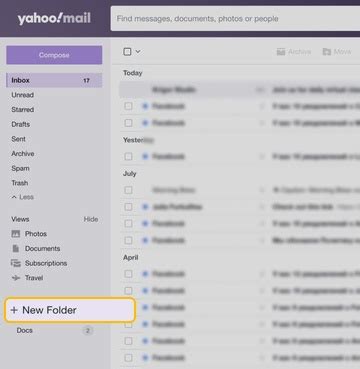The width and height of the screenshot is (360, 369).
Task: Click the Today section header
Action: (x=133, y=73)
